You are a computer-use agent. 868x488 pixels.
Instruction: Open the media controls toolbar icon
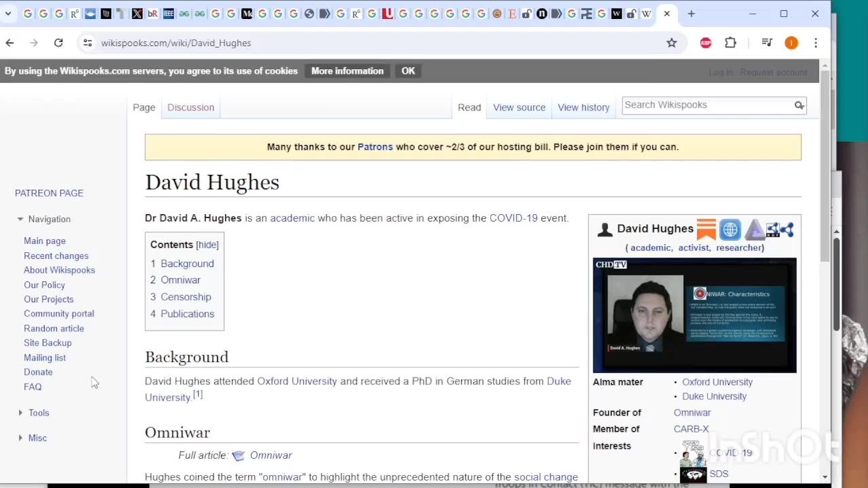pyautogui.click(x=767, y=43)
